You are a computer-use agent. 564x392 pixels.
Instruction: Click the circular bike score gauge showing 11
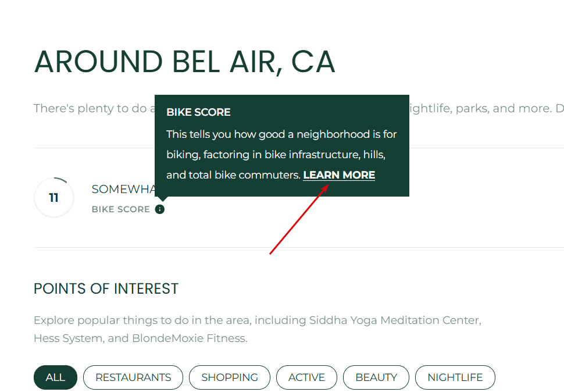point(54,197)
